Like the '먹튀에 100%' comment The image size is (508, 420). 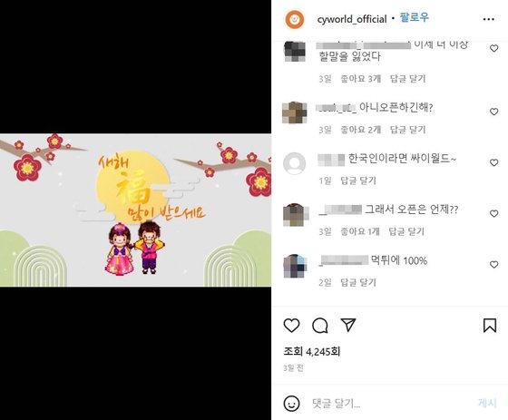click(493, 265)
